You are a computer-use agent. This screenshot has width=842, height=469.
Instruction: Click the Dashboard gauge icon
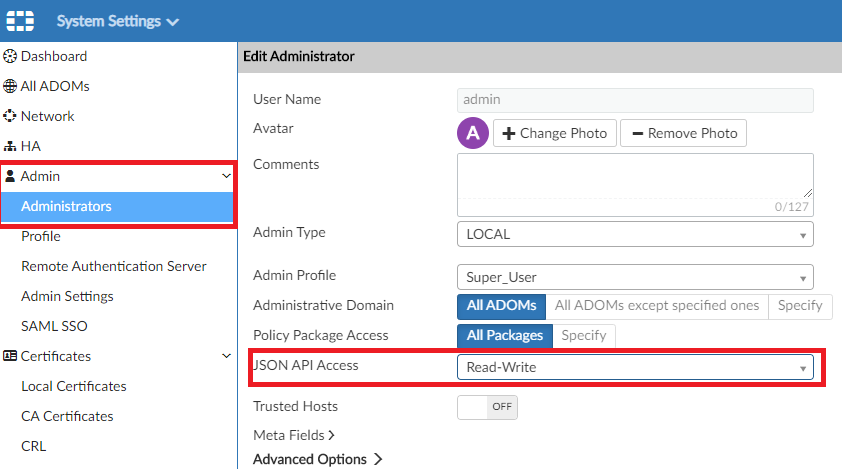tap(11, 57)
